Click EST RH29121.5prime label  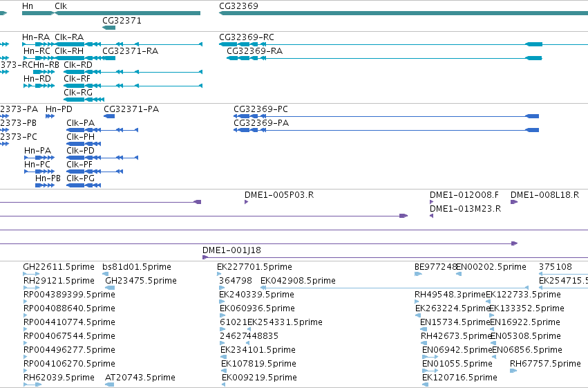pyautogui.click(x=59, y=281)
